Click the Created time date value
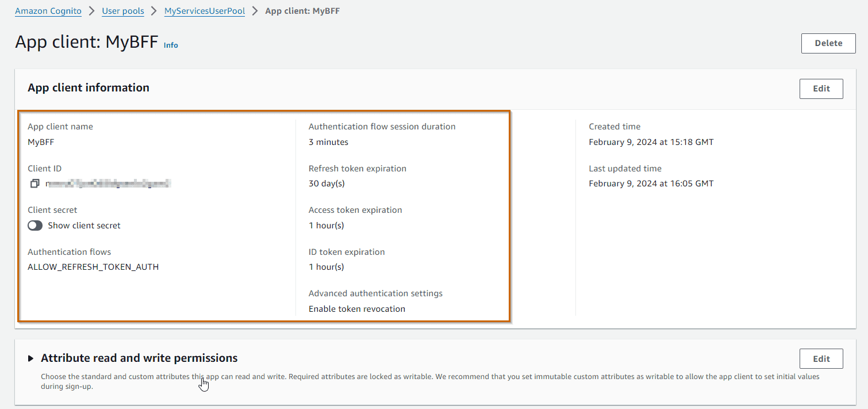The height and width of the screenshot is (409, 868). point(651,142)
